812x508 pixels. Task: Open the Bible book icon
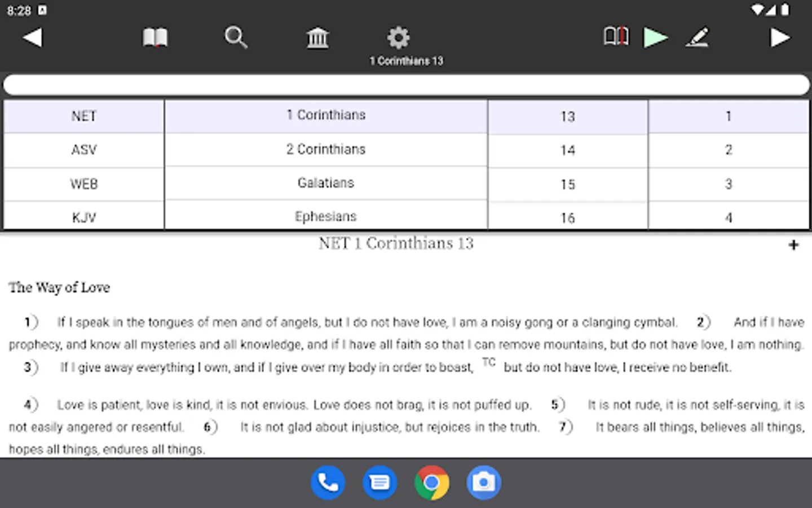click(x=155, y=38)
